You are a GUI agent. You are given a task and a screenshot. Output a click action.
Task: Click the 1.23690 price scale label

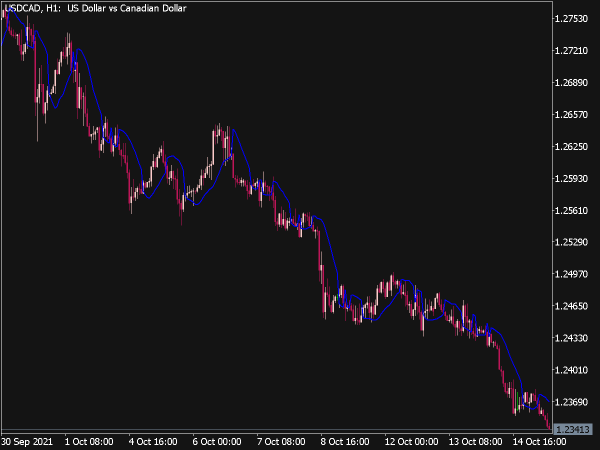[x=571, y=402]
